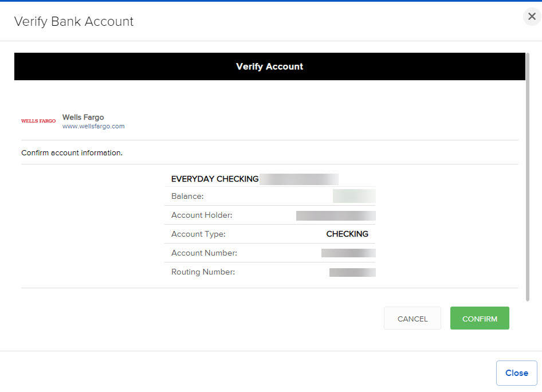Click the Routing Number label
This screenshot has height=392, width=542.
click(203, 272)
